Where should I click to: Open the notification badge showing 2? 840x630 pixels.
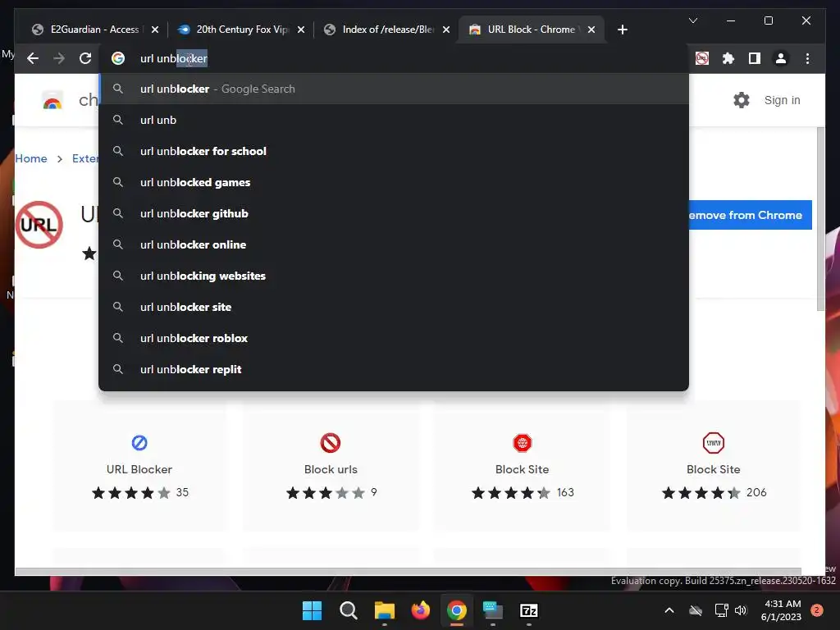[816, 610]
